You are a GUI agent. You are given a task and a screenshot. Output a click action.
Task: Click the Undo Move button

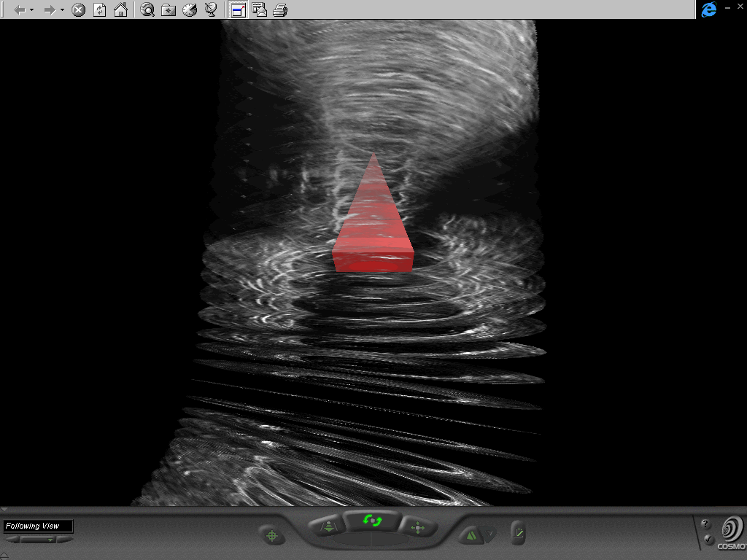pos(471,536)
